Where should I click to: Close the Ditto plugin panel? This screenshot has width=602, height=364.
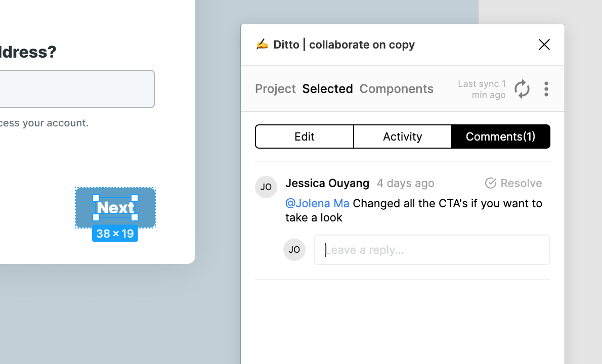pyautogui.click(x=544, y=44)
